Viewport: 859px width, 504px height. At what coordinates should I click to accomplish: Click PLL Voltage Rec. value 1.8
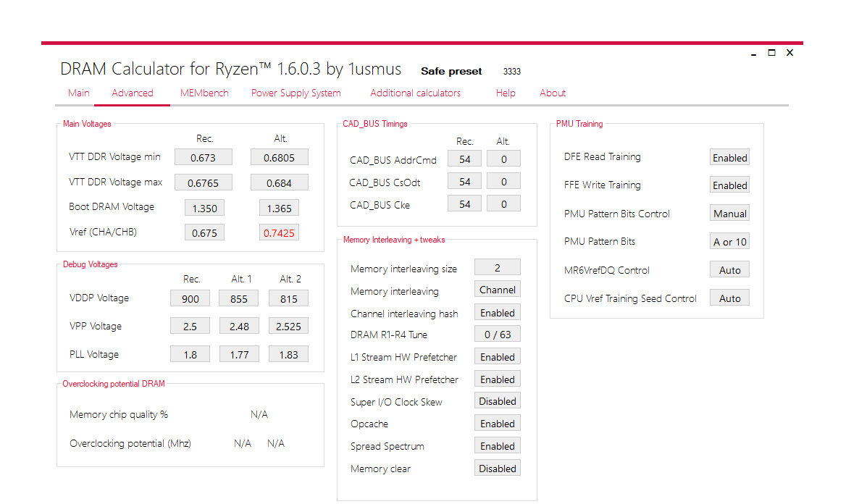point(190,354)
